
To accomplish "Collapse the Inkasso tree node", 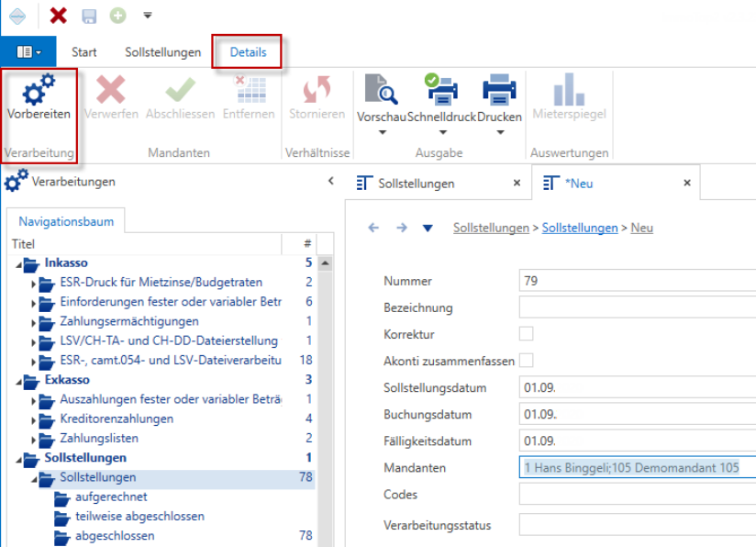I will (18, 265).
